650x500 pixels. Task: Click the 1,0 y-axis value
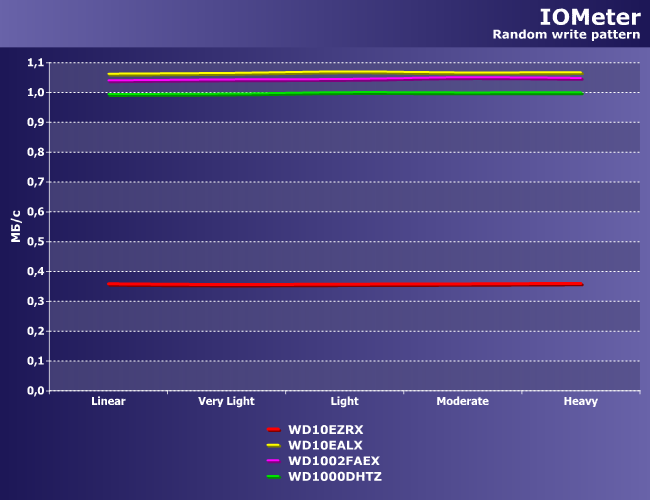pyautogui.click(x=36, y=92)
